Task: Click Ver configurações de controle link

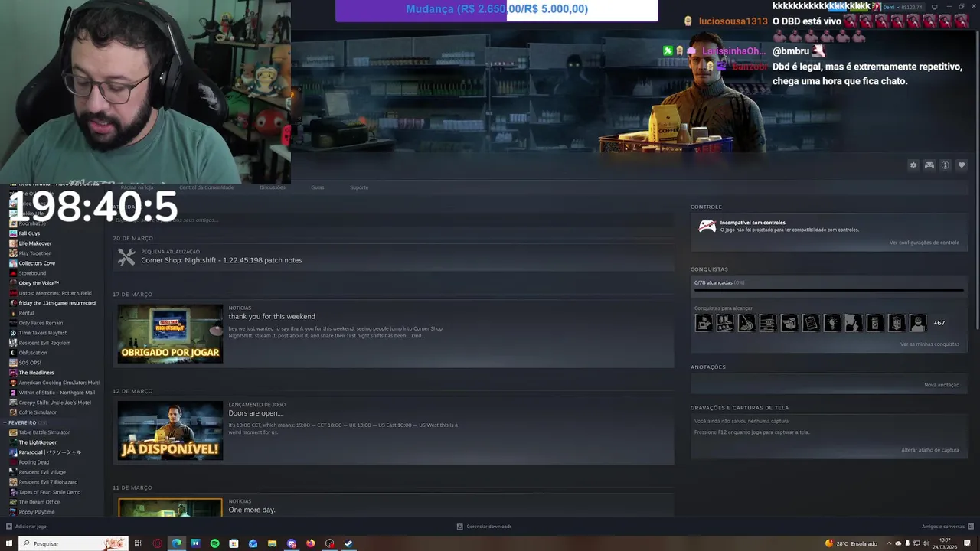Action: 924,243
